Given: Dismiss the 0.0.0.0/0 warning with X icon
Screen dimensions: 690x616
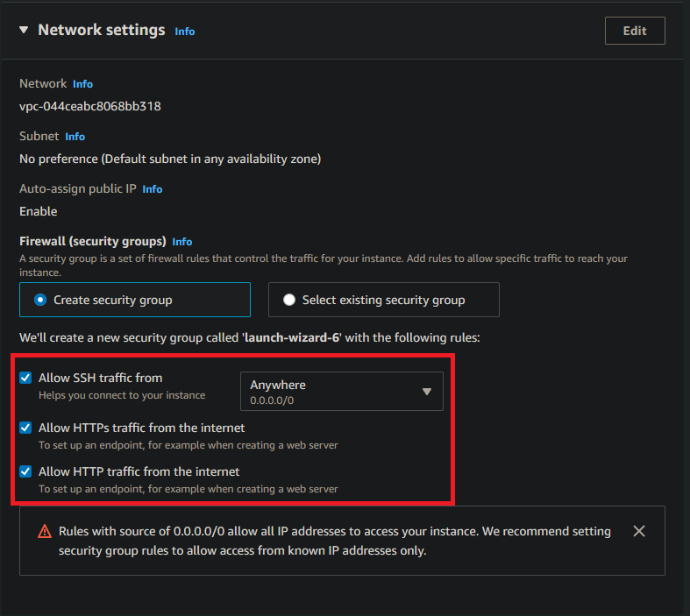Looking at the screenshot, I should (639, 531).
